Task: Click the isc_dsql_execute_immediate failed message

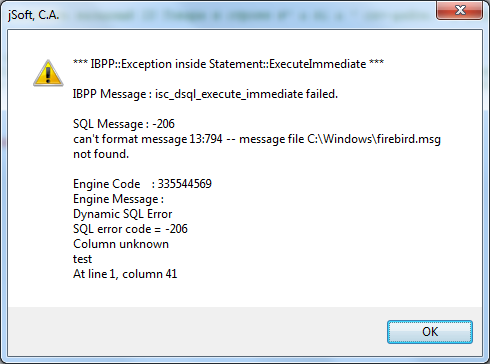Action: point(246,94)
